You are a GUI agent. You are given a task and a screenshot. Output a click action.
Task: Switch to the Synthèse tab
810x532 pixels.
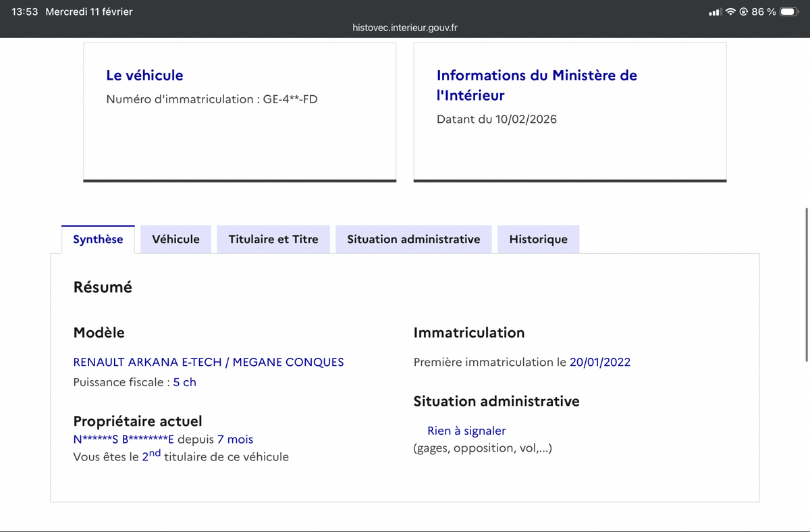(x=98, y=240)
